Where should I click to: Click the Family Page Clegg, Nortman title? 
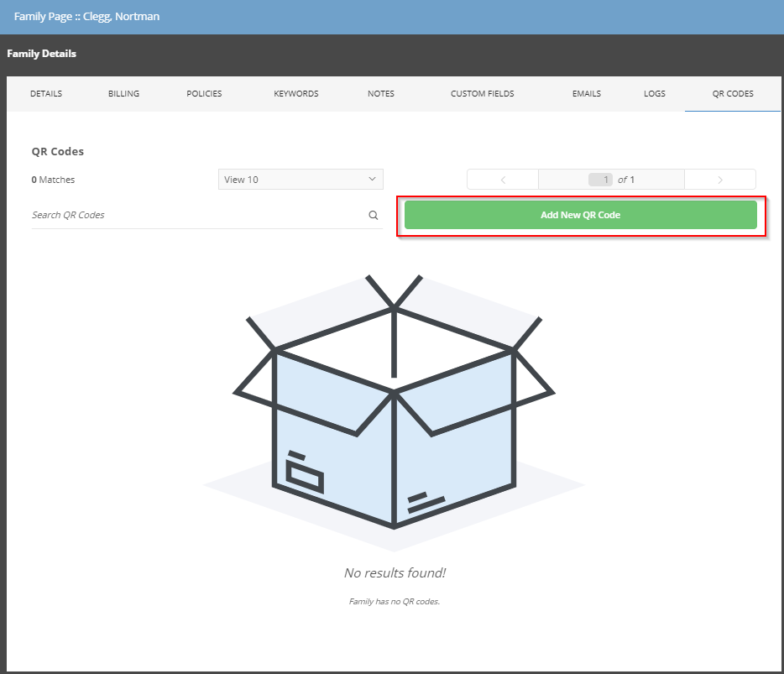[86, 17]
